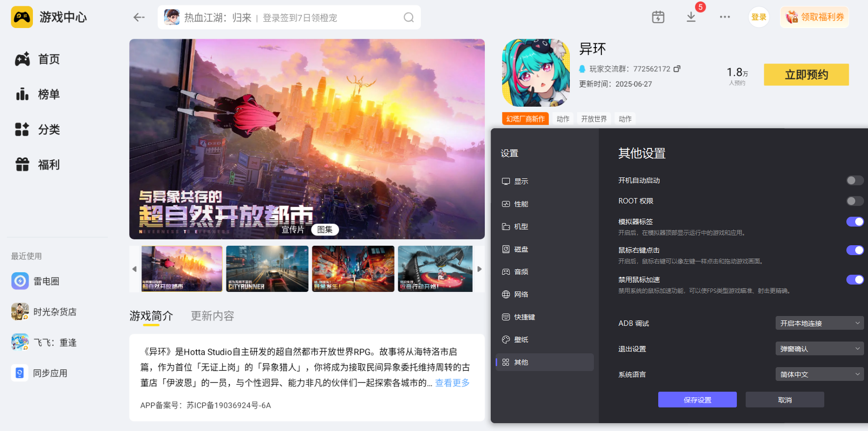Viewport: 868px width, 431px height.
Task: Click the 游戏中心 controller logo icon
Action: click(x=22, y=17)
